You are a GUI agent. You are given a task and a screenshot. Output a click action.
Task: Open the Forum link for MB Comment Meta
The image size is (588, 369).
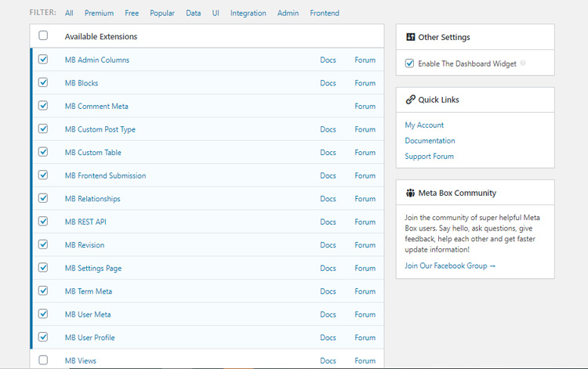[365, 107]
